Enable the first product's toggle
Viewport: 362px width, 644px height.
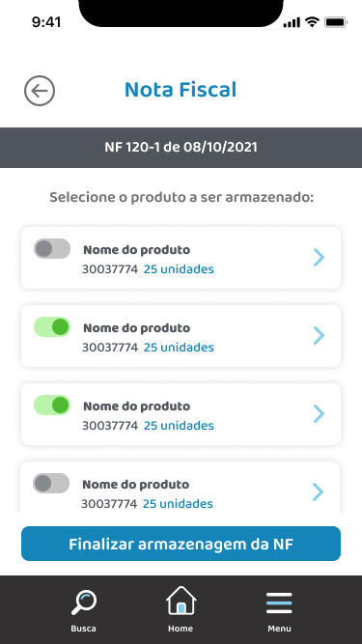pyautogui.click(x=52, y=248)
